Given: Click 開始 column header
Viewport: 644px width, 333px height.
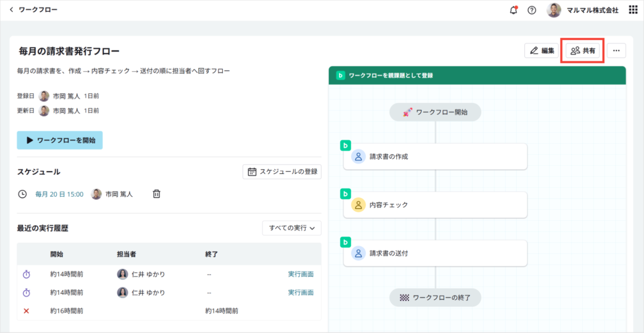Looking at the screenshot, I should click(57, 254).
